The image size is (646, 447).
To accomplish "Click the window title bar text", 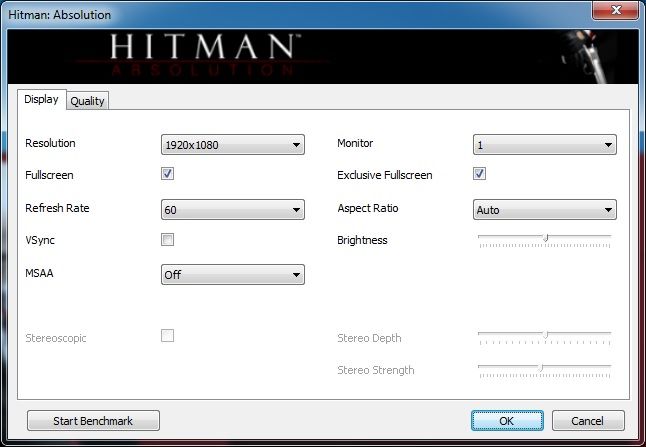I will tap(59, 15).
